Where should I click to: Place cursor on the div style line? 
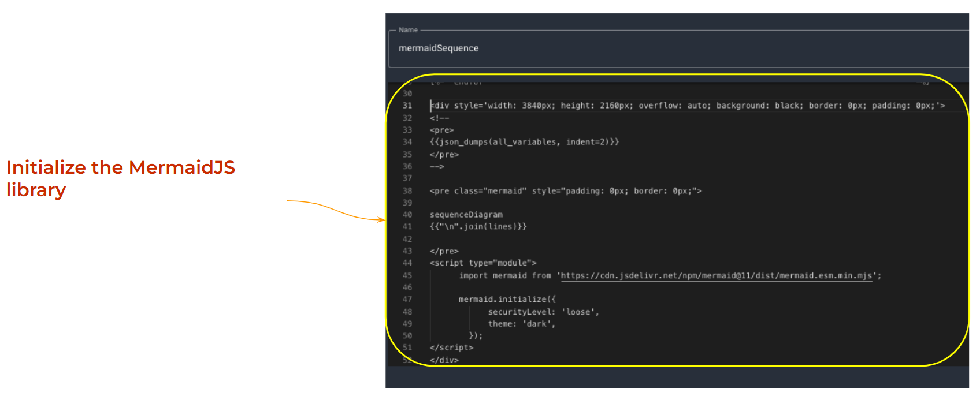click(x=688, y=106)
